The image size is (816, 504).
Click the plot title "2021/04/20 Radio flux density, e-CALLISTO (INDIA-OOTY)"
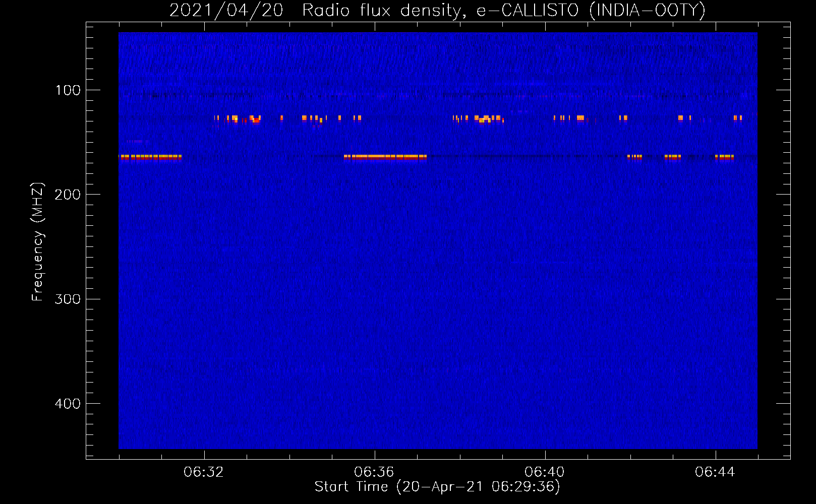[x=437, y=10]
